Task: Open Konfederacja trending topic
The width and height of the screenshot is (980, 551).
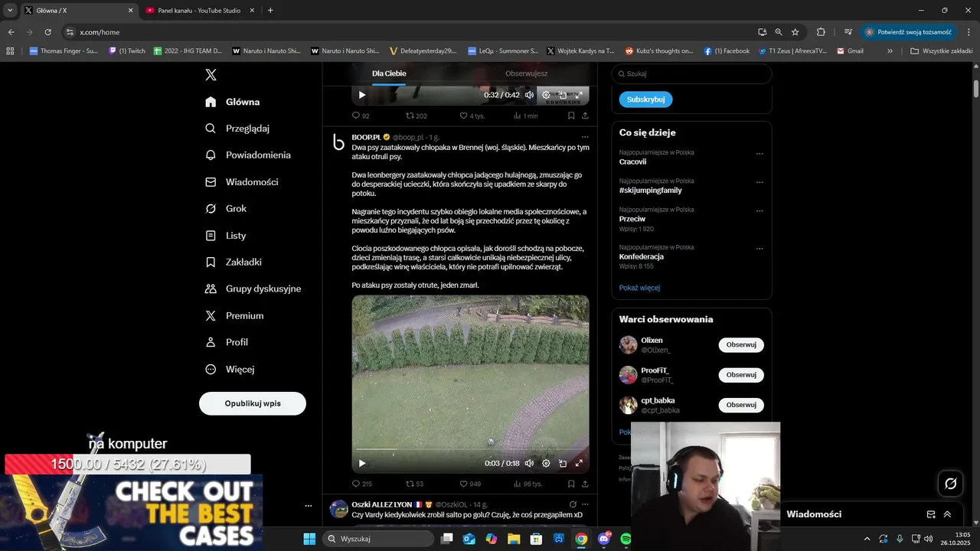Action: click(x=642, y=257)
